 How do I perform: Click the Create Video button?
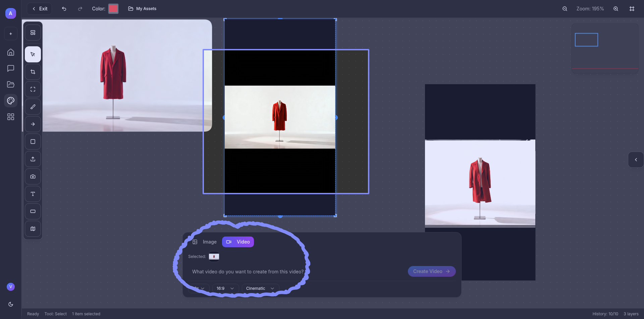click(x=431, y=271)
